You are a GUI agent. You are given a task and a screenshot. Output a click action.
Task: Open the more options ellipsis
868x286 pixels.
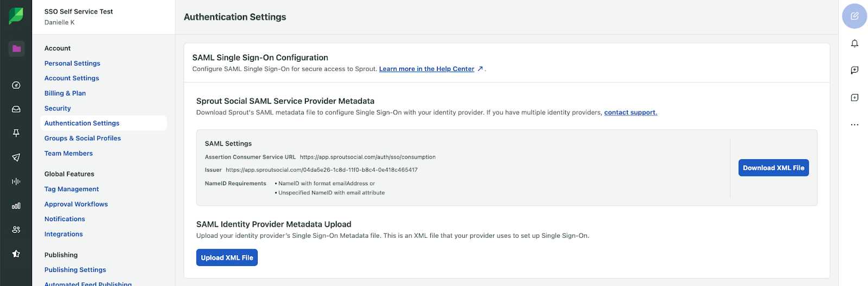854,125
